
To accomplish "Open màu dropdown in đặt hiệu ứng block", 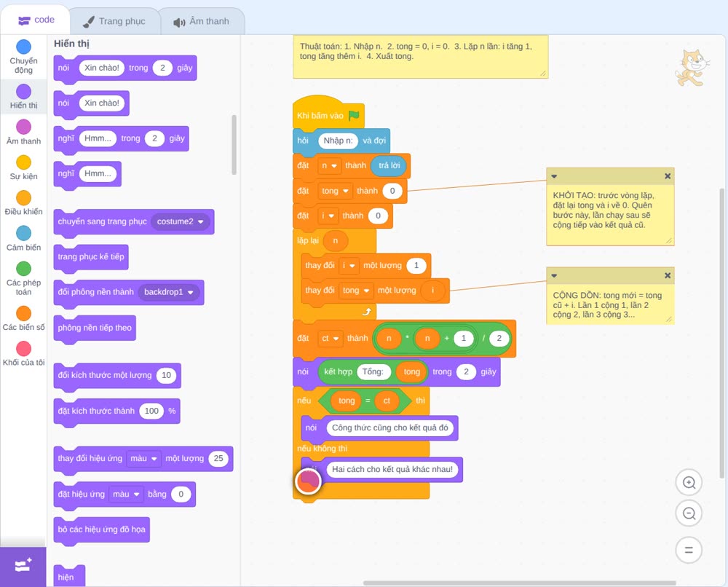I will (126, 494).
